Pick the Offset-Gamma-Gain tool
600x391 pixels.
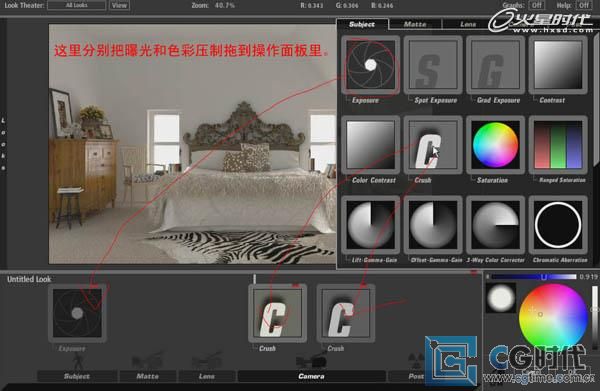(x=433, y=225)
